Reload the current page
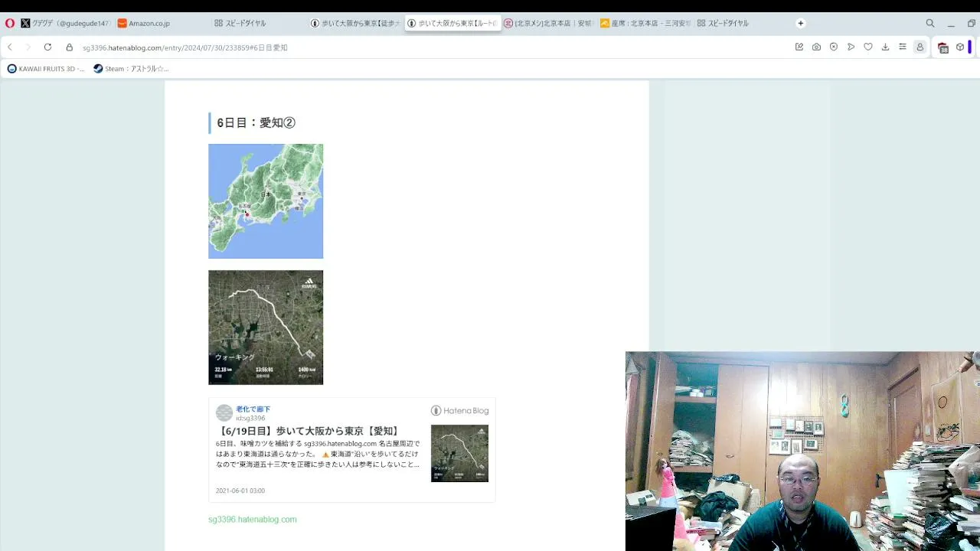Image resolution: width=980 pixels, height=551 pixels. [x=47, y=47]
